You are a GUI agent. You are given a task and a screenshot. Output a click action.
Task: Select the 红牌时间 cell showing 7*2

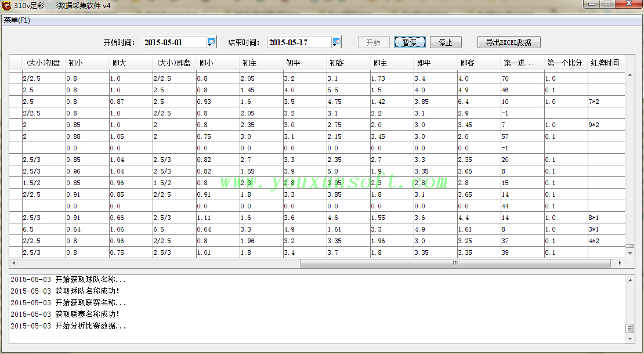(x=606, y=102)
